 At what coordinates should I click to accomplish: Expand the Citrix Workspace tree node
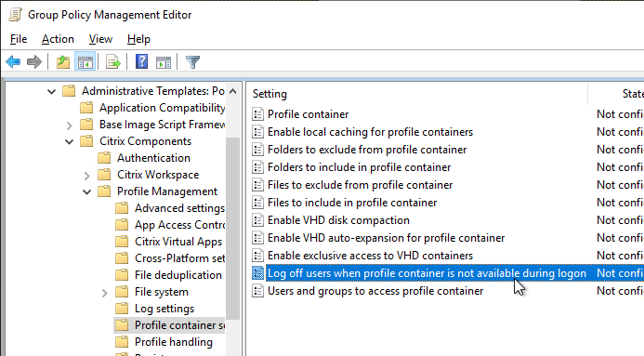tap(86, 176)
